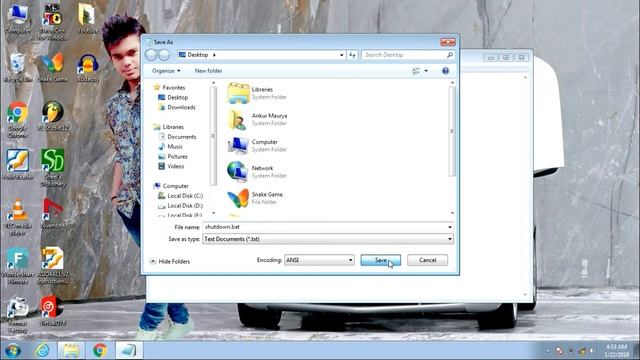Select the Foxit Reader desktop shortcut
Image resolution: width=640 pixels, height=360 pixels.
tap(18, 165)
